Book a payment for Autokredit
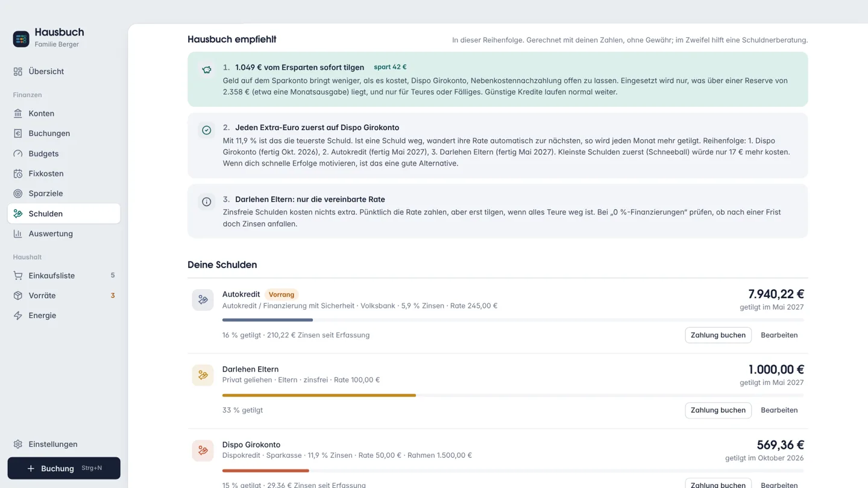 [718, 335]
